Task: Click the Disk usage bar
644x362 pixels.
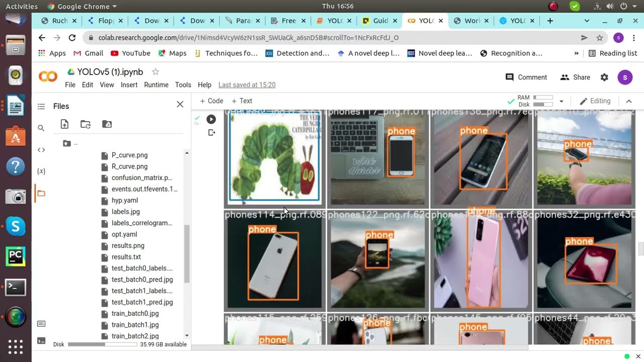Action: (x=102, y=345)
